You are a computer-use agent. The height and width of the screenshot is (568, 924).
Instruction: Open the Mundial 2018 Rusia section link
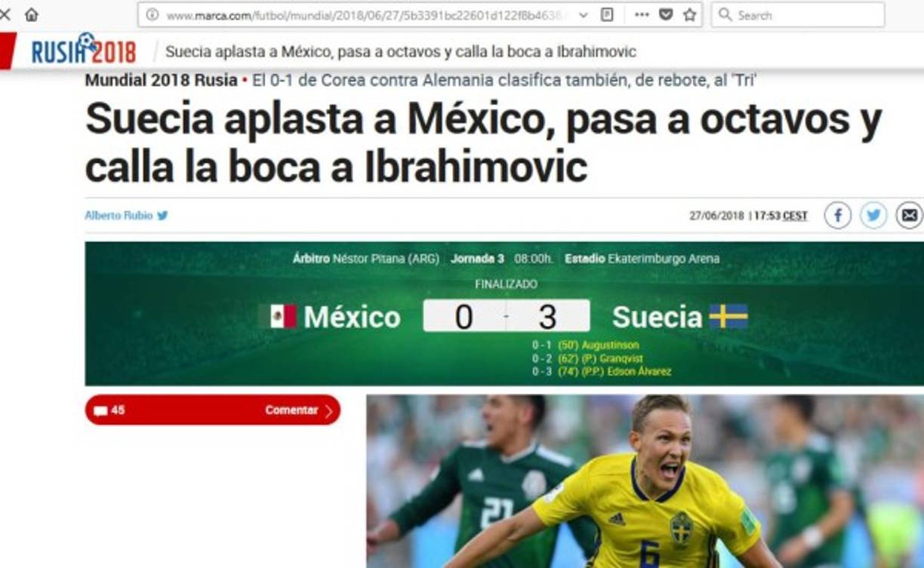point(161,80)
